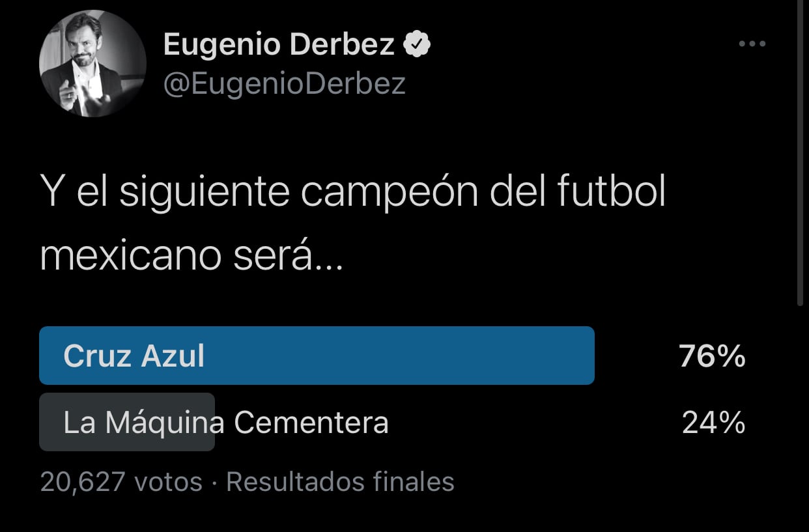Click the 24% poll result
809x532 pixels.
(x=713, y=423)
